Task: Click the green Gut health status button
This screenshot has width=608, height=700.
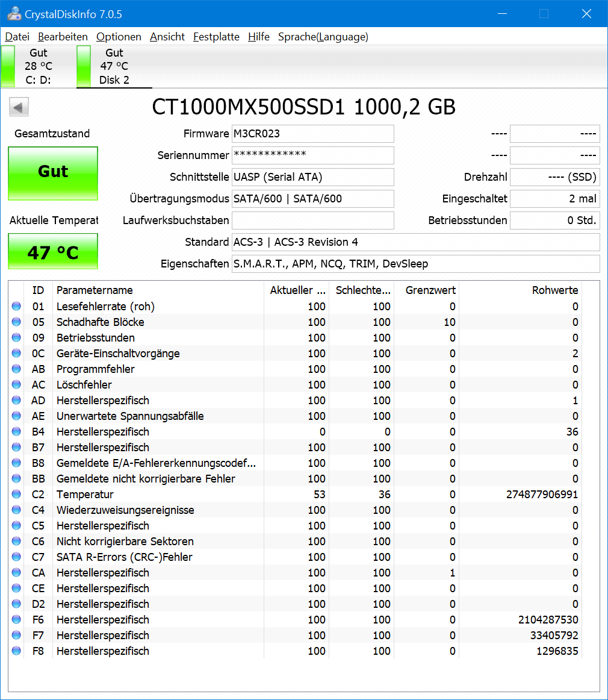Action: [x=53, y=173]
